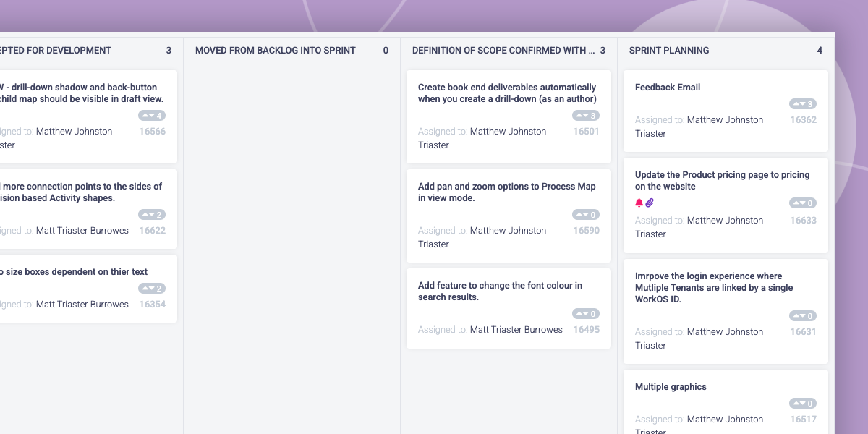868x434 pixels.
Task: Click the purple paperclip attachment icon
Action: coord(650,203)
